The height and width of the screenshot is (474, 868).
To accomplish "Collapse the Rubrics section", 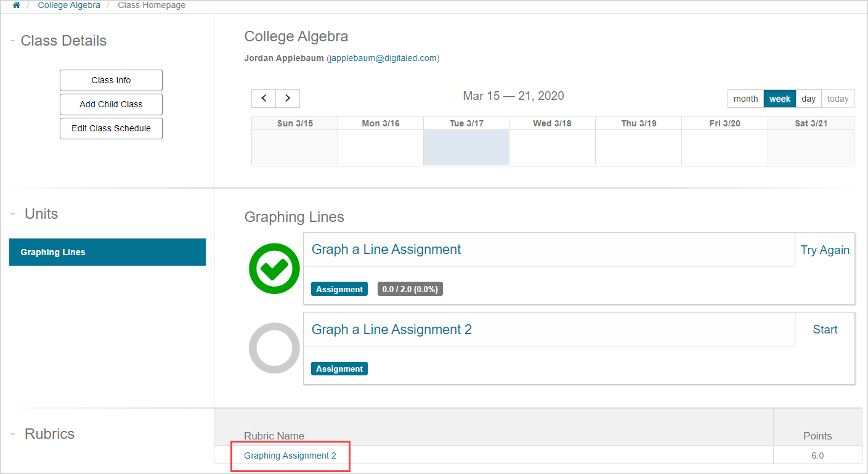I will (12, 435).
